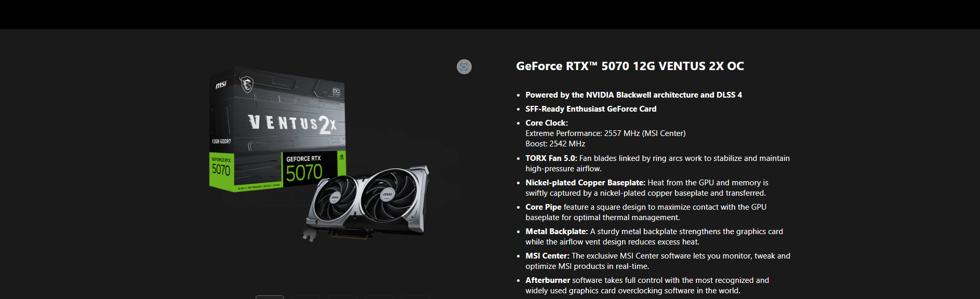
Task: Select the fifth product thumbnail
Action: [x=415, y=297]
